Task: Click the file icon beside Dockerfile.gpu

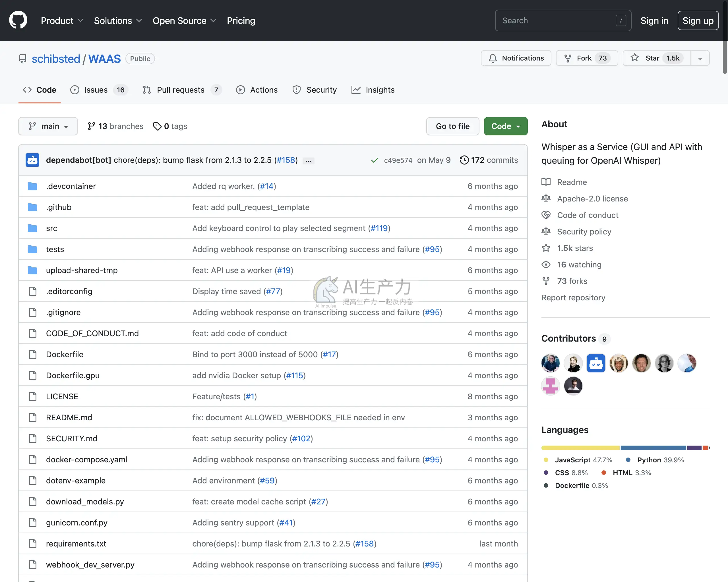Action: (33, 375)
